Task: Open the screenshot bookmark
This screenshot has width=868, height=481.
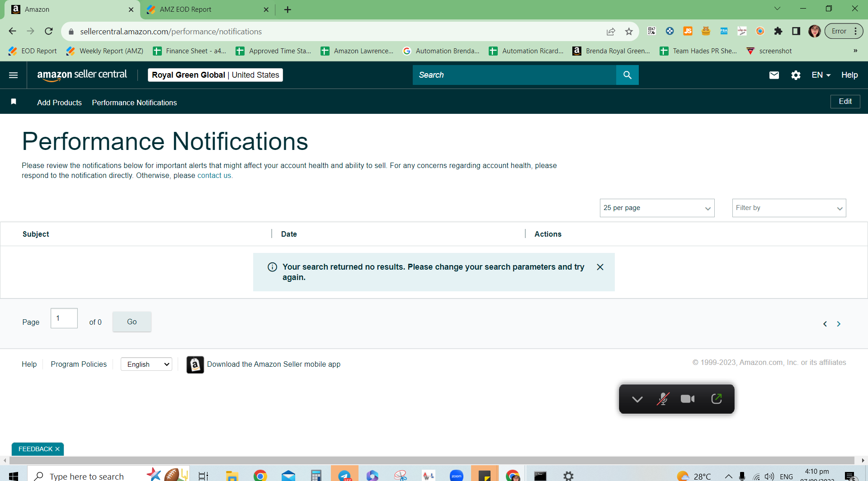Action: click(769, 51)
